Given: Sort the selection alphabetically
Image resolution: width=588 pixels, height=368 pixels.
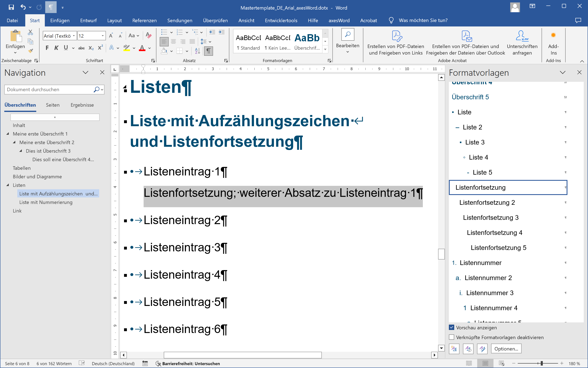Looking at the screenshot, I should 198,51.
